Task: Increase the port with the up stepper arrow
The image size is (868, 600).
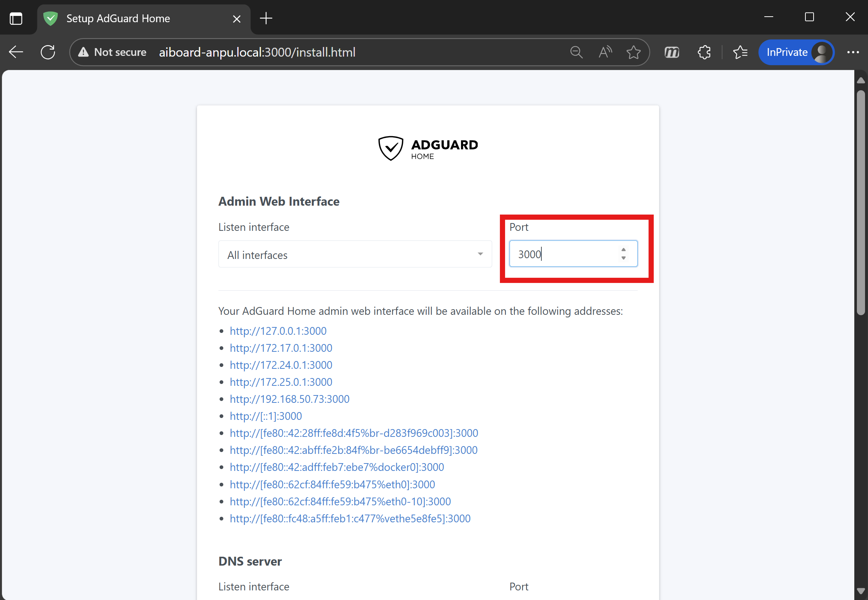Action: [x=624, y=250]
